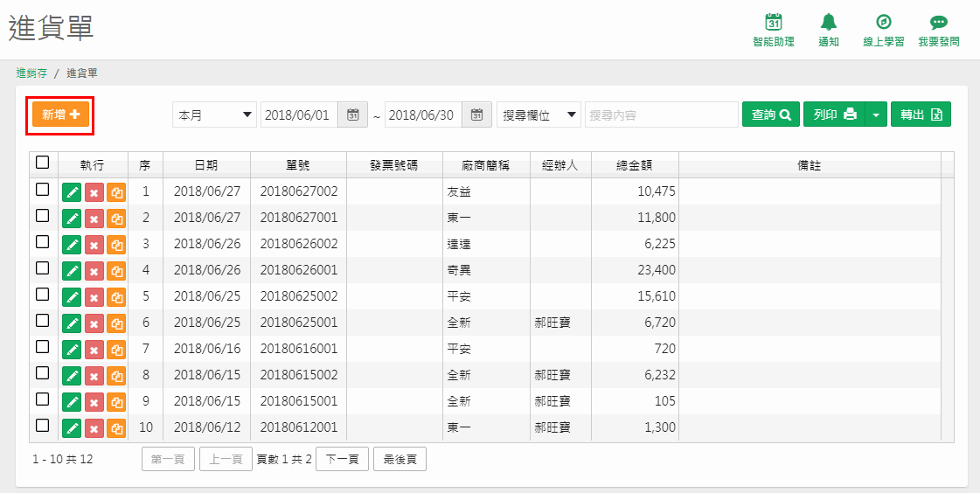Follow the 進銷存 breadcrumb link
The width and height of the screenshot is (980, 493).
click(31, 73)
